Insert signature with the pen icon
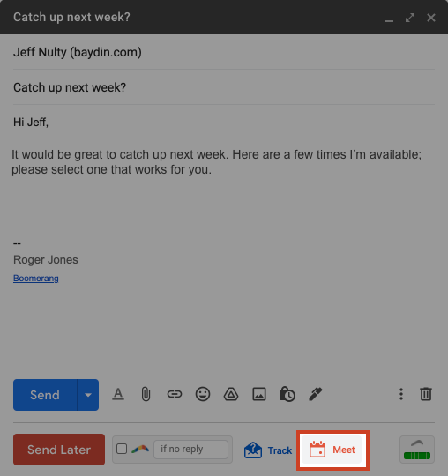 (x=315, y=394)
